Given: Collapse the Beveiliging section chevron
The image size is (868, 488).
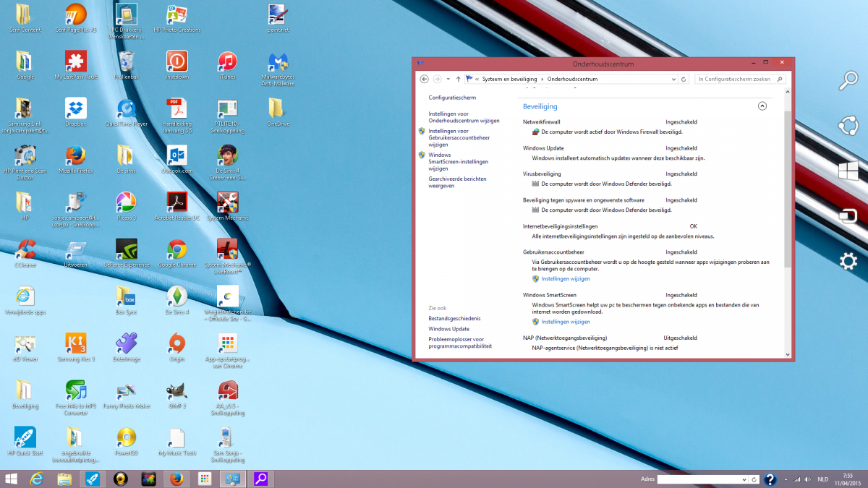Looking at the screenshot, I should 762,106.
